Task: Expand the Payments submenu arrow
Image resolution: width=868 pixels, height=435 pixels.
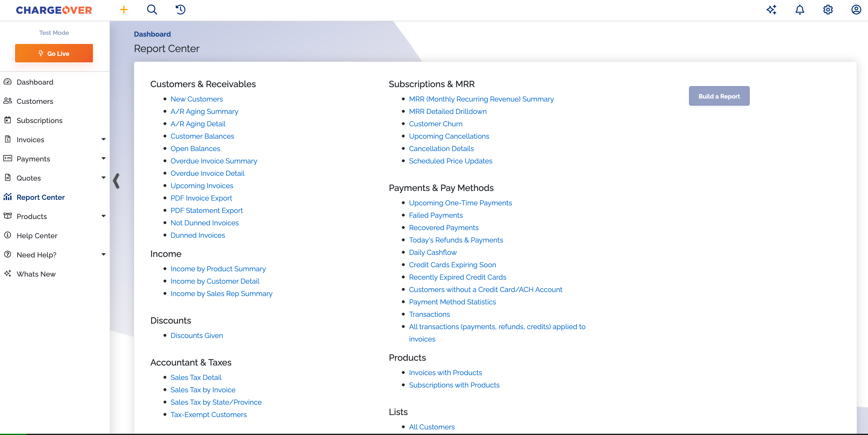Action: pyautogui.click(x=103, y=159)
